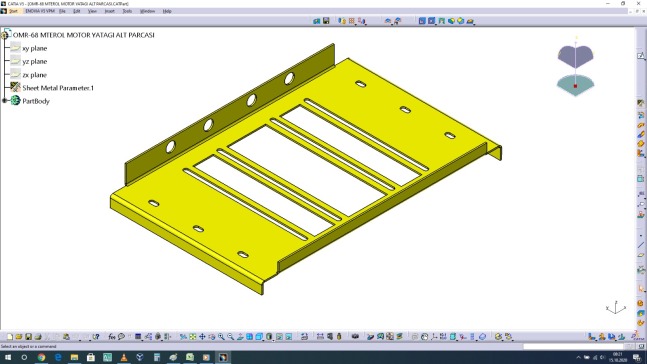Open the Insert menu
The image size is (647, 364).
coord(109,11)
